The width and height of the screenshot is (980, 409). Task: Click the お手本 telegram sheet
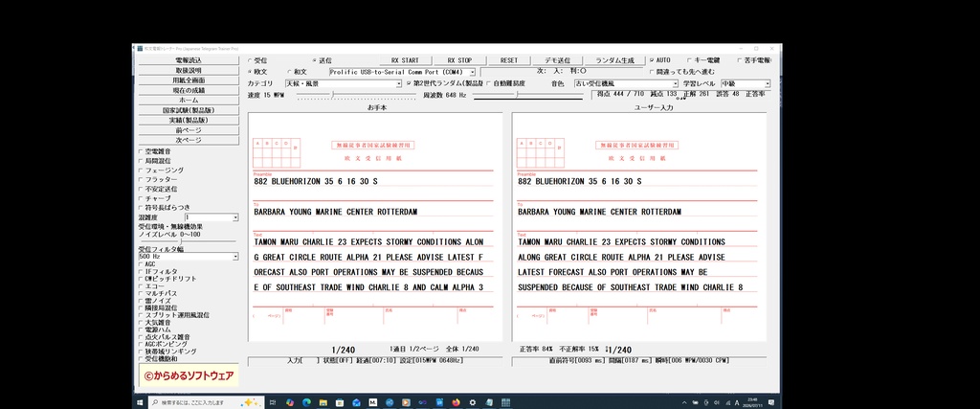(375, 227)
